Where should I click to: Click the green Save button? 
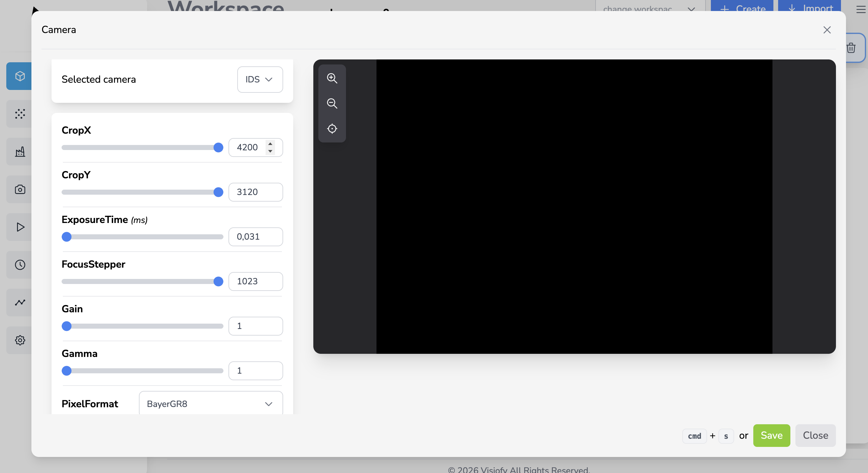point(772,435)
